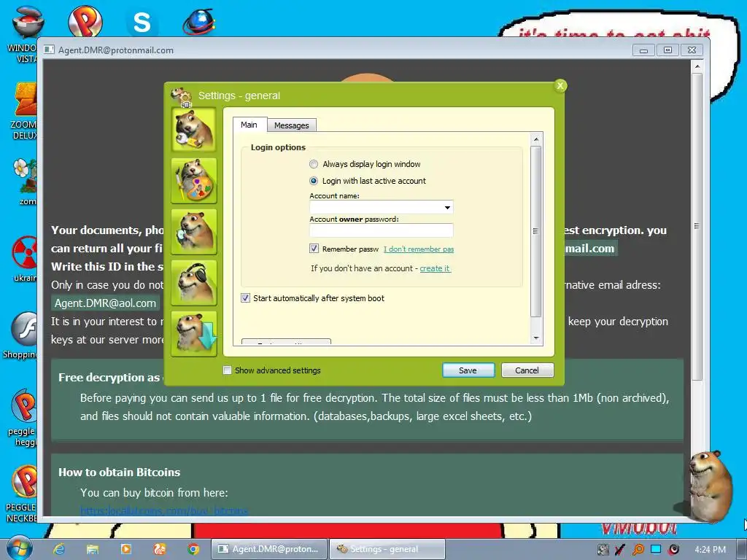Open the hamster with headphones settings category
Viewport: 747px width, 560px height.
click(194, 282)
